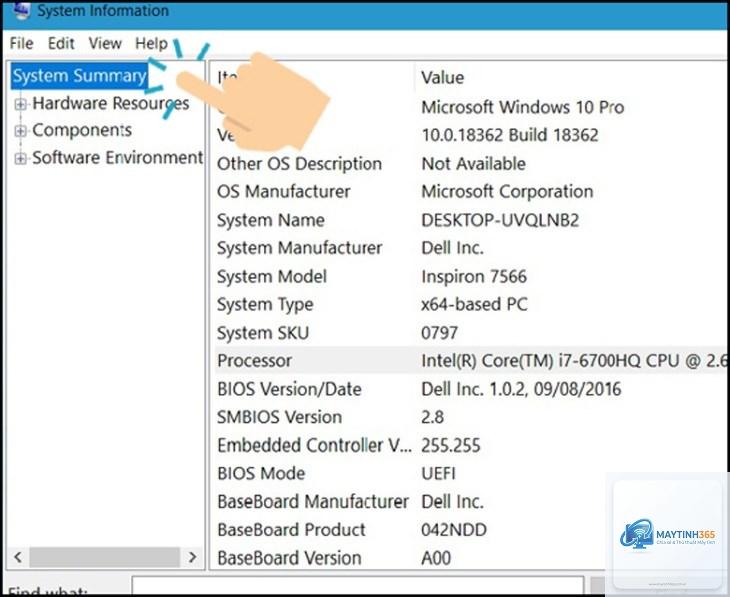
Task: Click the Find what input field
Action: point(358,587)
